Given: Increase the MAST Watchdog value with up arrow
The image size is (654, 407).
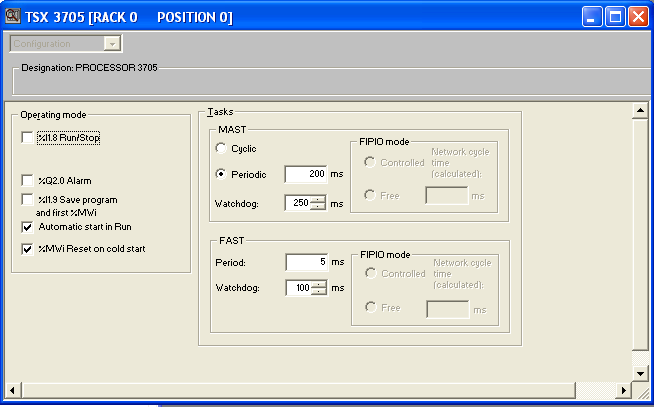Looking at the screenshot, I should tap(318, 199).
